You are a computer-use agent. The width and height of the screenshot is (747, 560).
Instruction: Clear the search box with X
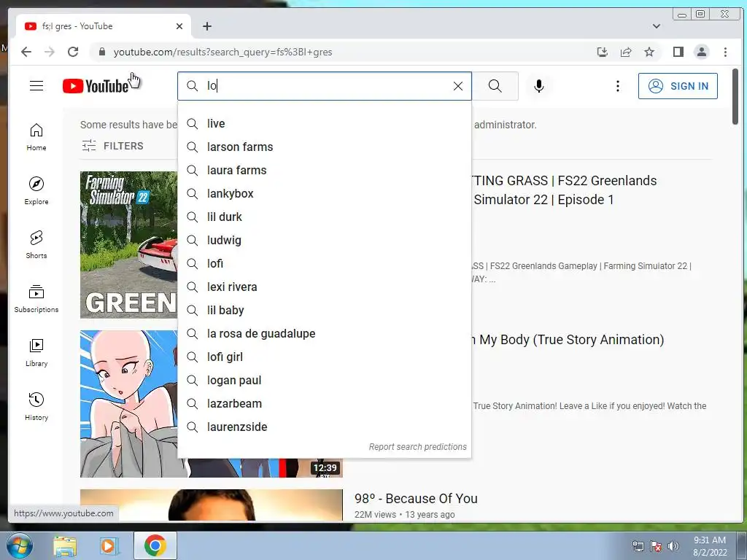tap(458, 86)
